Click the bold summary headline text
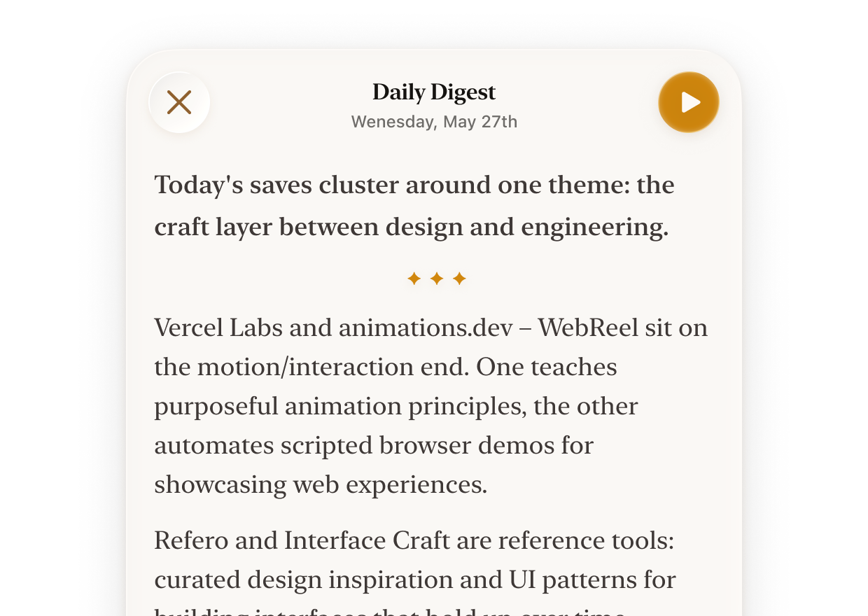Viewport: 868px width, 616px height. tap(414, 206)
